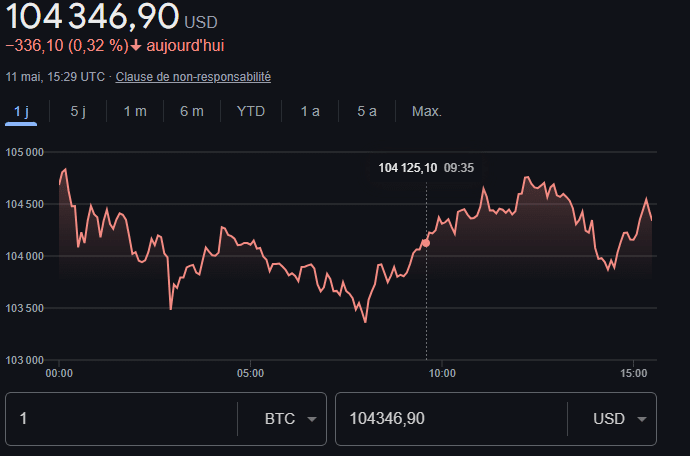The image size is (690, 456).
Task: Open the BTC currency dropdown arrow
Action: point(312,419)
